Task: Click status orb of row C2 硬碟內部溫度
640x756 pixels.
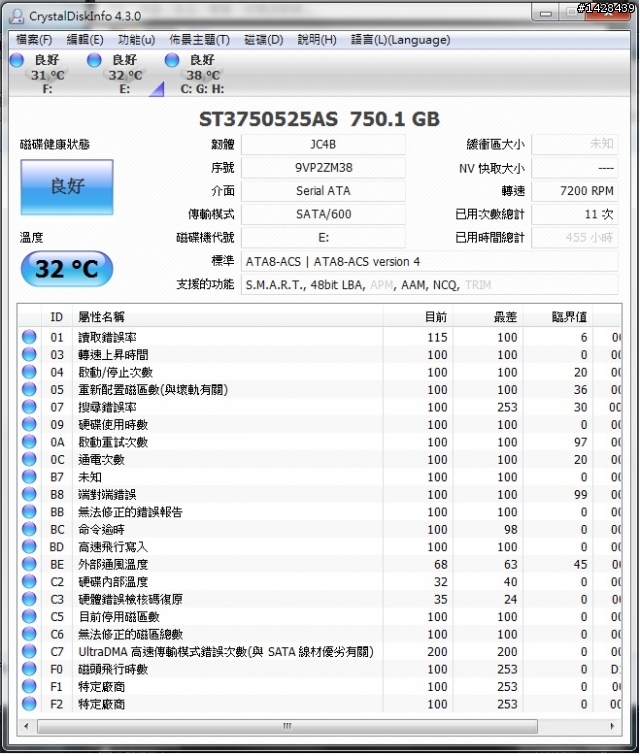Action: (29, 581)
